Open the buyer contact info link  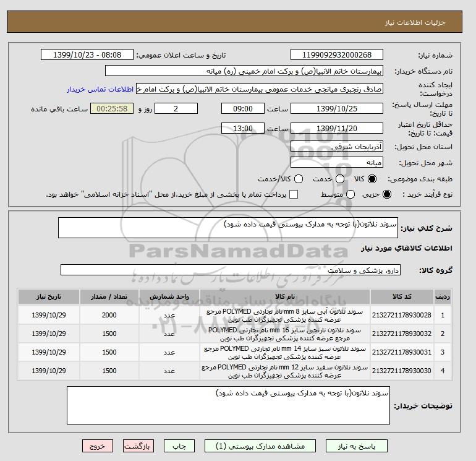pyautogui.click(x=100, y=89)
